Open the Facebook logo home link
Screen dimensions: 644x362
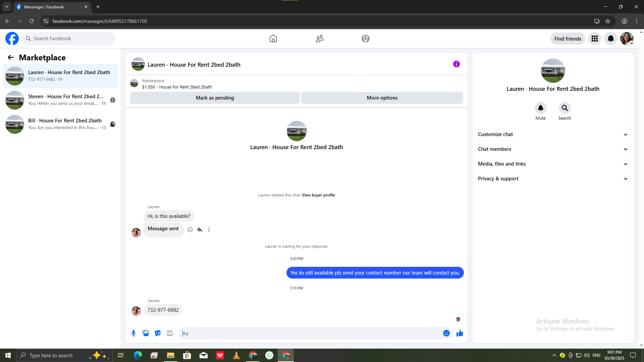pos(12,39)
